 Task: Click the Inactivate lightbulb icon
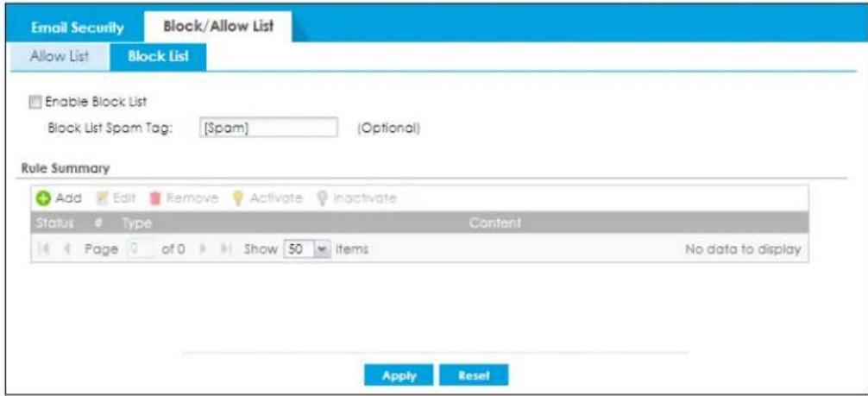pos(322,198)
